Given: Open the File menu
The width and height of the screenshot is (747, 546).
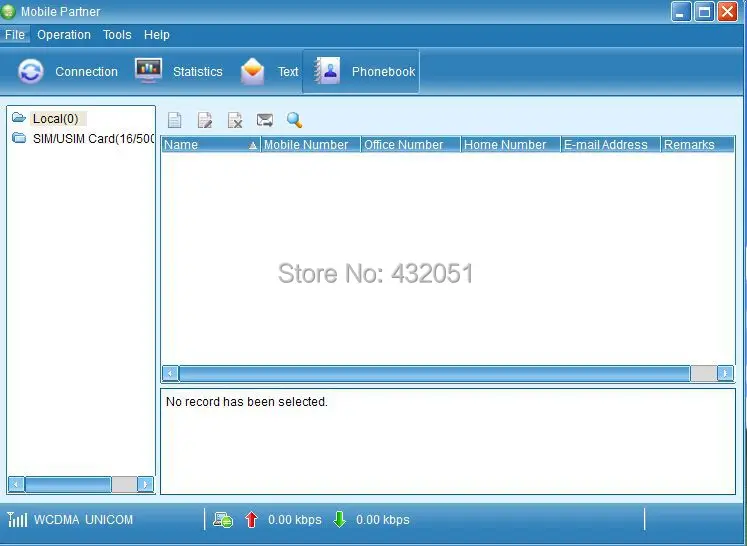Looking at the screenshot, I should tap(15, 35).
